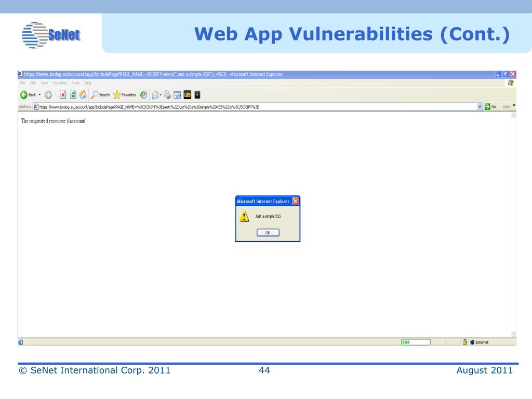The image size is (532, 399).
Task: Click the green loading progress bar
Action: (x=416, y=342)
